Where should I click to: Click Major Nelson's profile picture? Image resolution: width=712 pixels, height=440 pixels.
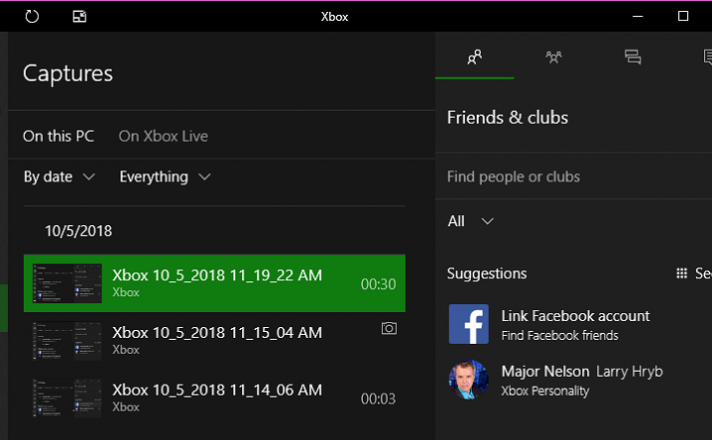(469, 380)
